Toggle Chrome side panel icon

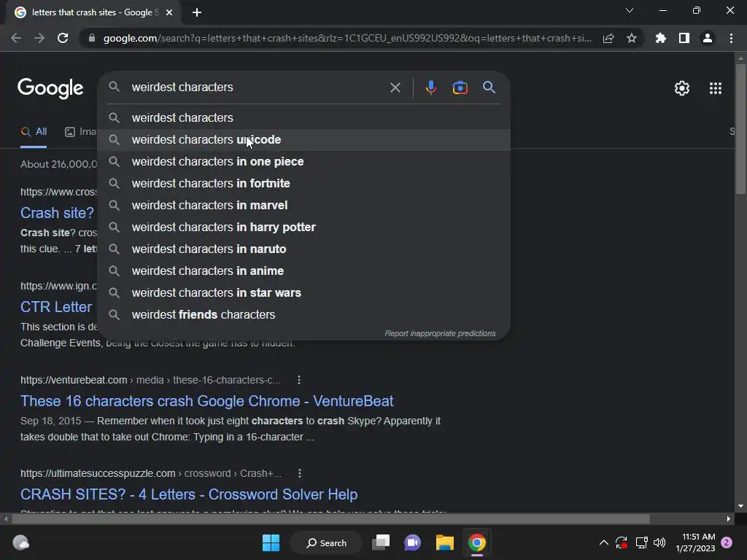pyautogui.click(x=684, y=38)
